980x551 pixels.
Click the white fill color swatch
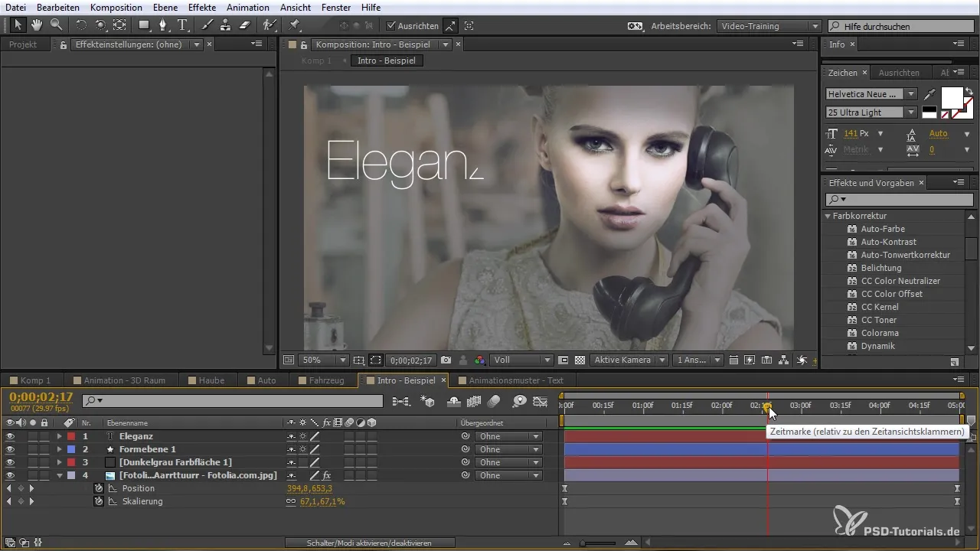952,97
